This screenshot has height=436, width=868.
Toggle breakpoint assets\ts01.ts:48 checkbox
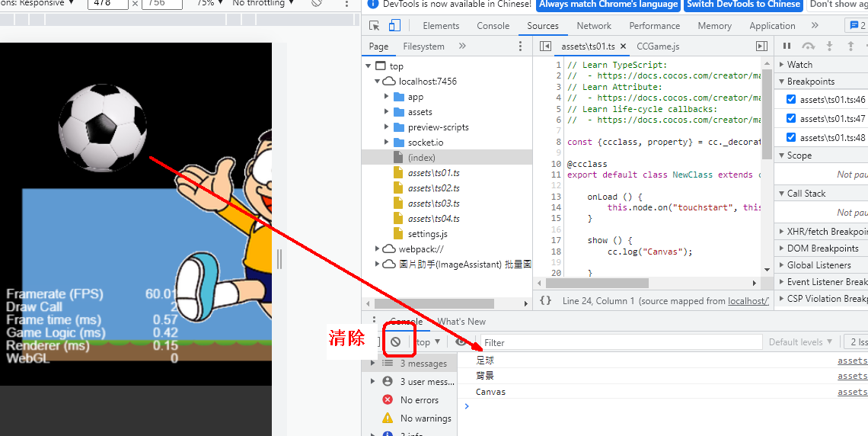click(x=791, y=137)
